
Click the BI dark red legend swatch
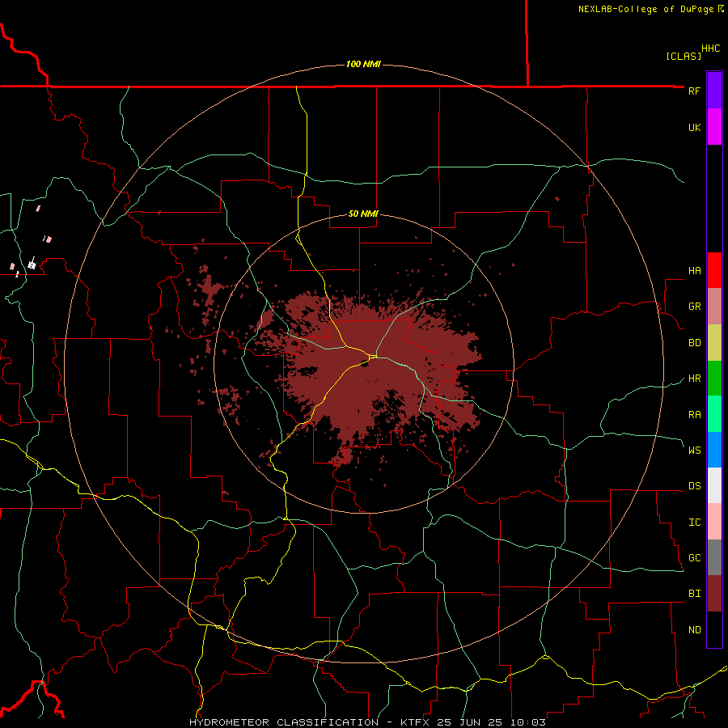tap(714, 594)
